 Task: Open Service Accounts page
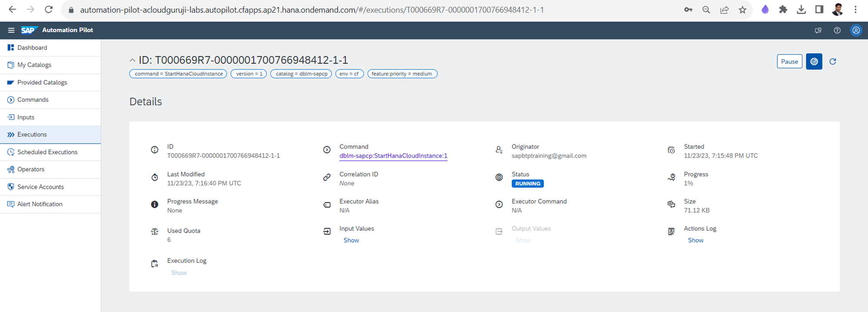tap(40, 187)
